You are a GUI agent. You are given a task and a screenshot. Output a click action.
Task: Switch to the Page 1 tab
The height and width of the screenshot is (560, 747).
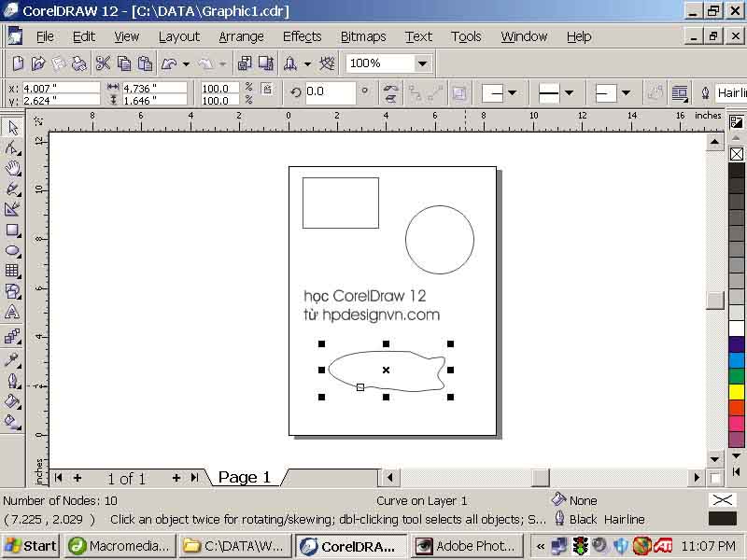coord(245,477)
